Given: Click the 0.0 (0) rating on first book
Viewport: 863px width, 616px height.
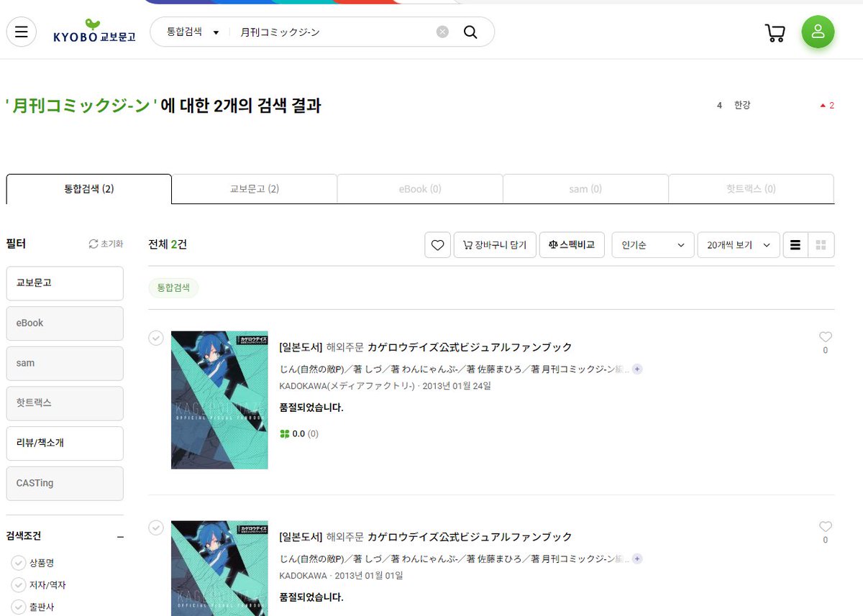Looking at the screenshot, I should click(299, 434).
